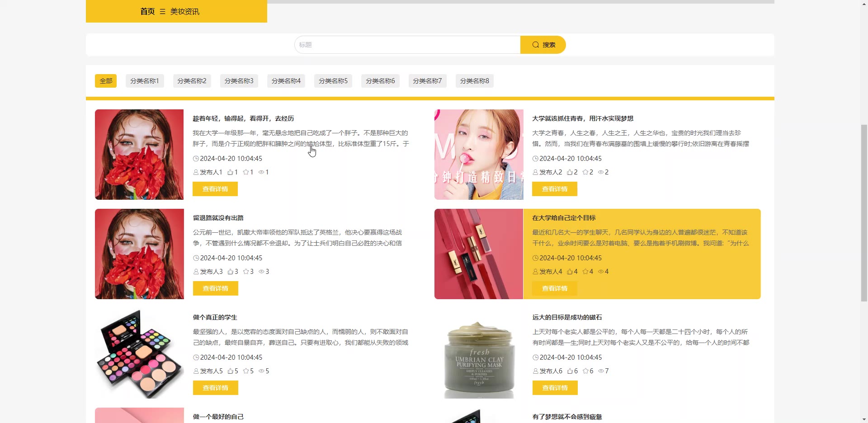Click 查看详情 for 留退路就没有出路
This screenshot has height=423, width=868.
pos(216,288)
